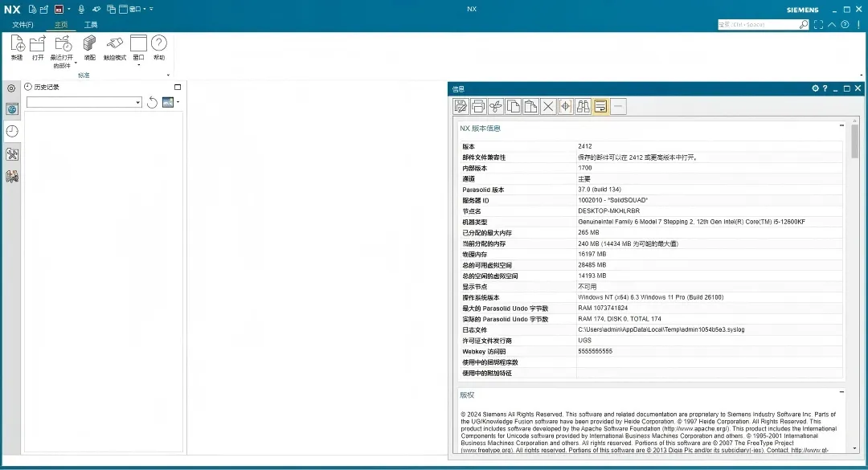Open the resource bar options gear icon
868x470 pixels.
point(11,88)
